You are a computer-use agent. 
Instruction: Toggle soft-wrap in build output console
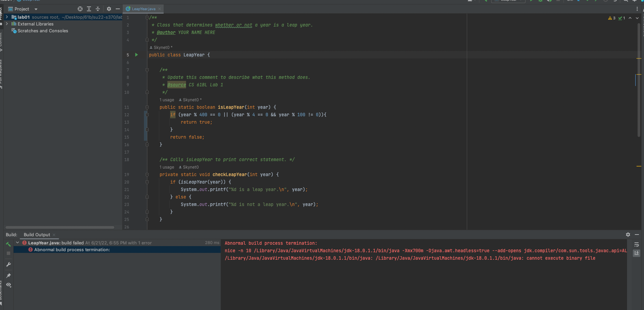[x=637, y=244]
